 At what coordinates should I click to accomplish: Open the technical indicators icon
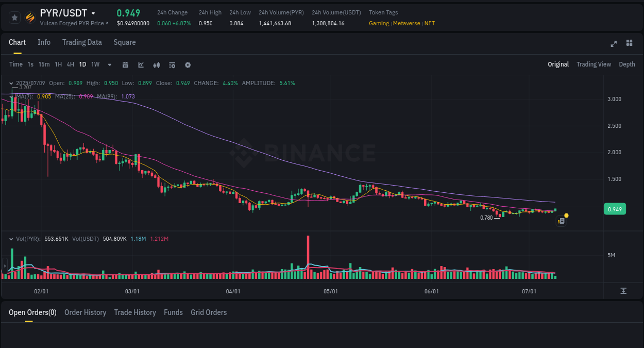tap(172, 64)
